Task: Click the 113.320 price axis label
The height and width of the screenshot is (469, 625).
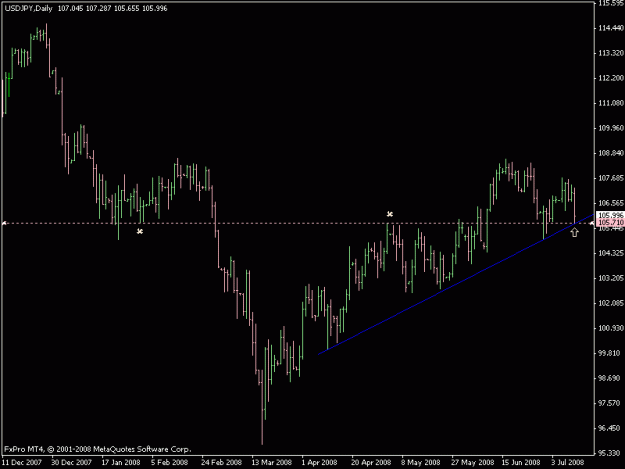Action: pos(611,53)
